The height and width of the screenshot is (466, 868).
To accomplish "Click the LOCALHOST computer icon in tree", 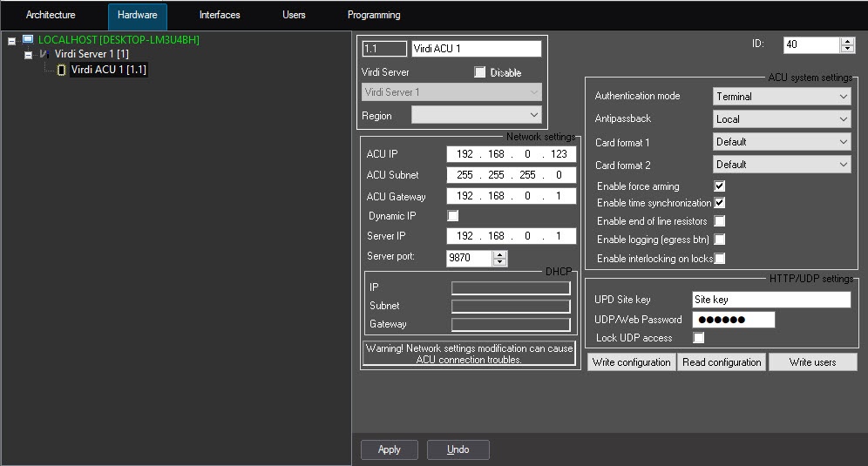I will (28, 40).
